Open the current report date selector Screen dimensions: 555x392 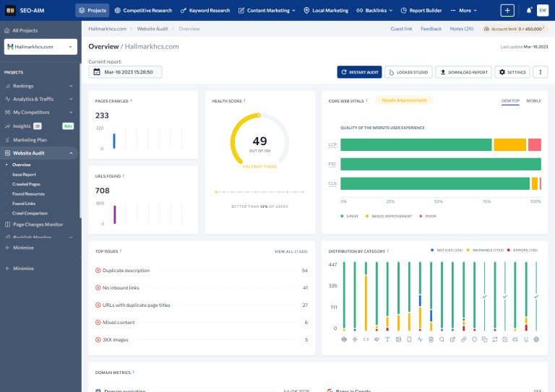[125, 72]
